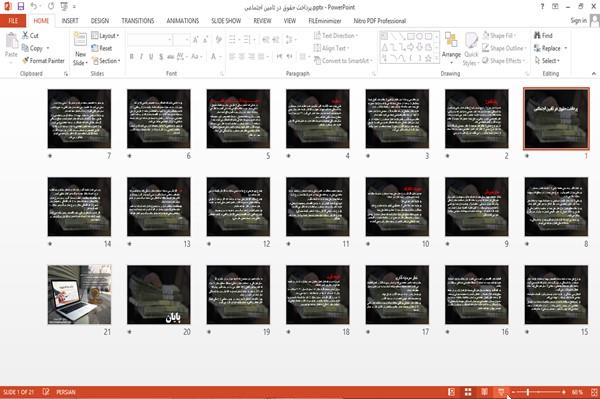Screen dimensions: 600x399
Task: Select the star shape in shapes gallery
Action: coord(428,59)
